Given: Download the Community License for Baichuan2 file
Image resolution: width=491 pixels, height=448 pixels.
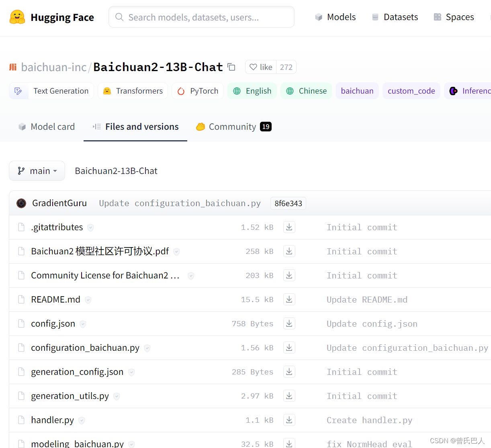Looking at the screenshot, I should 289,275.
